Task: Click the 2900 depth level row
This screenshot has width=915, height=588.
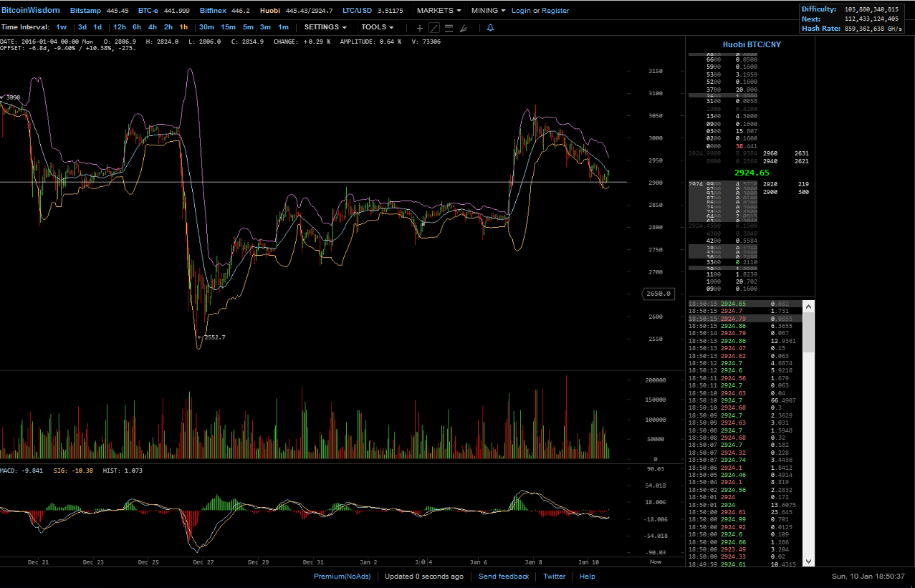Action: (786, 193)
